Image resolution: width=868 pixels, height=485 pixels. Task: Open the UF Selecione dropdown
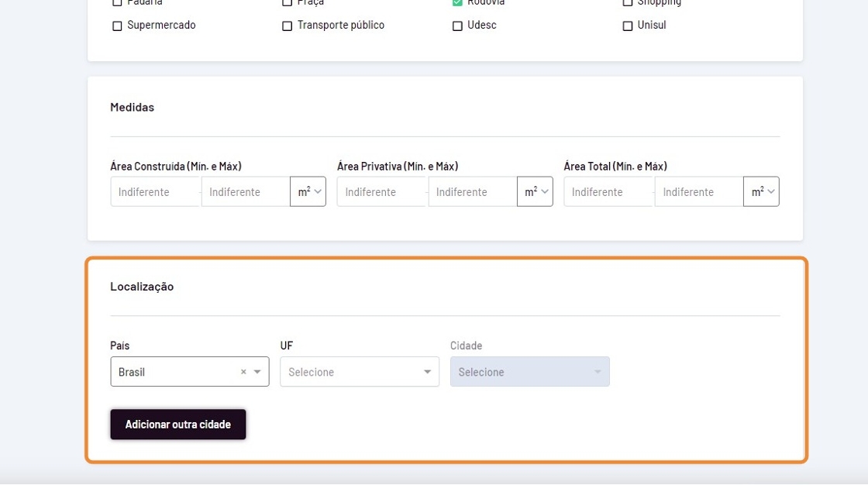coord(360,372)
